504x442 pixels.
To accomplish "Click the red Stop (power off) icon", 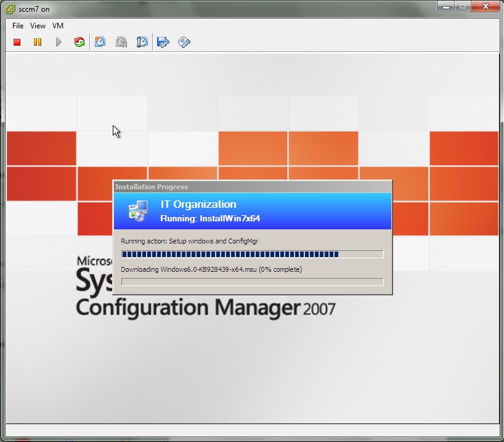I will click(17, 42).
